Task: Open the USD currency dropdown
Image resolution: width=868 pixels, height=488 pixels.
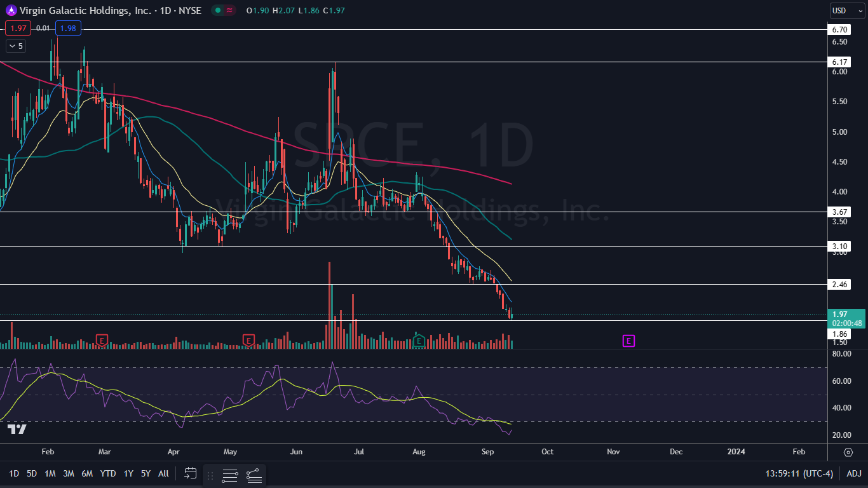Action: point(848,10)
